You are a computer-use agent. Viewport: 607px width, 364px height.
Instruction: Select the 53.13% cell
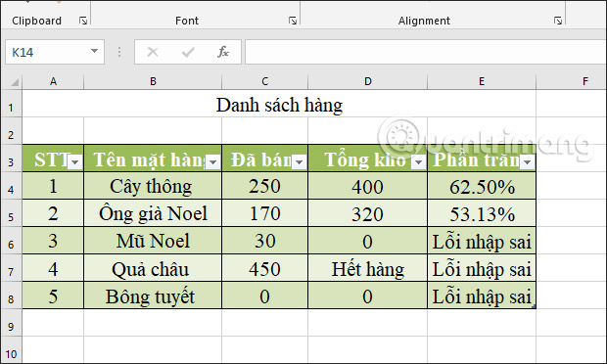[482, 213]
